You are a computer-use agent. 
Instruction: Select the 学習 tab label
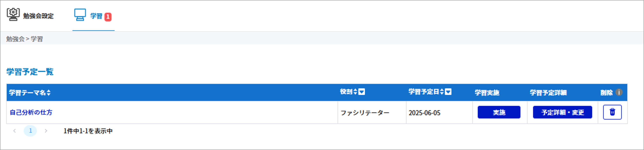[x=96, y=16]
